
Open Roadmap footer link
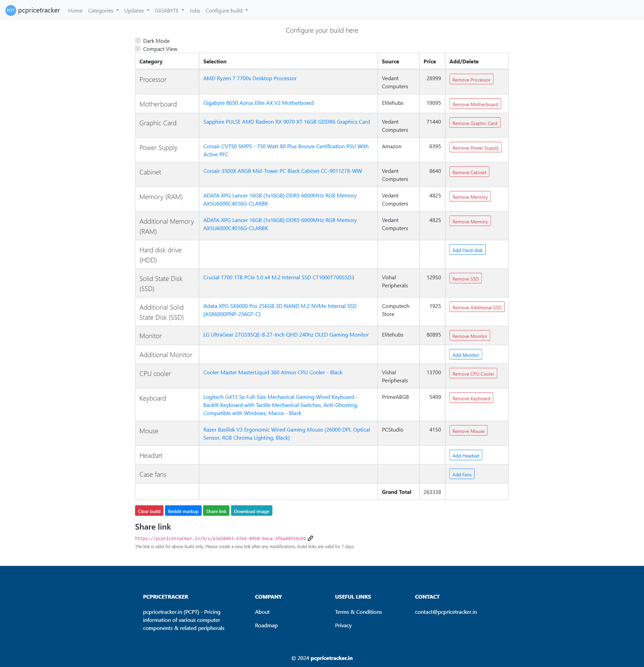(x=266, y=625)
